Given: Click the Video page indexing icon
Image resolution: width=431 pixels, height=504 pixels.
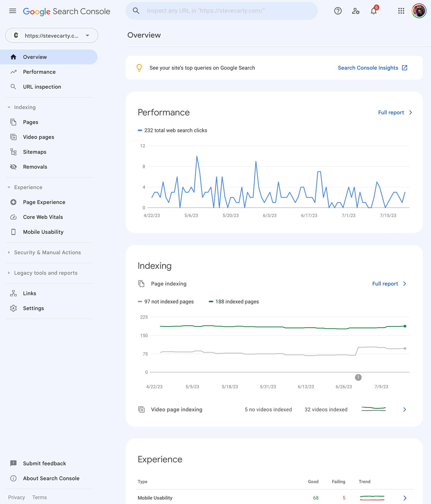Looking at the screenshot, I should point(141,409).
